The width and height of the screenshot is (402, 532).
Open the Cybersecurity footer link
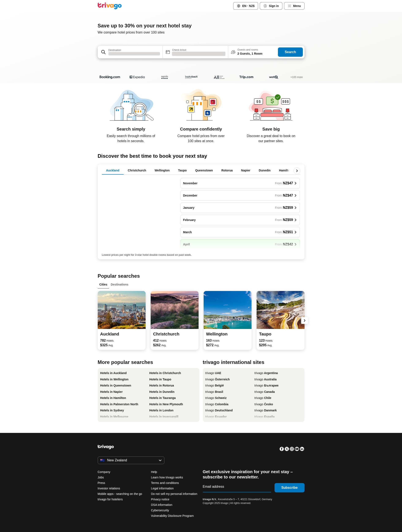(160, 510)
